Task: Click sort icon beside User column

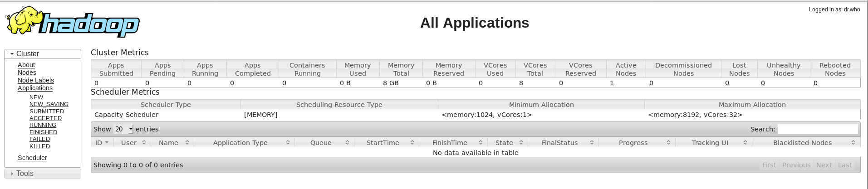Action: pyautogui.click(x=144, y=142)
